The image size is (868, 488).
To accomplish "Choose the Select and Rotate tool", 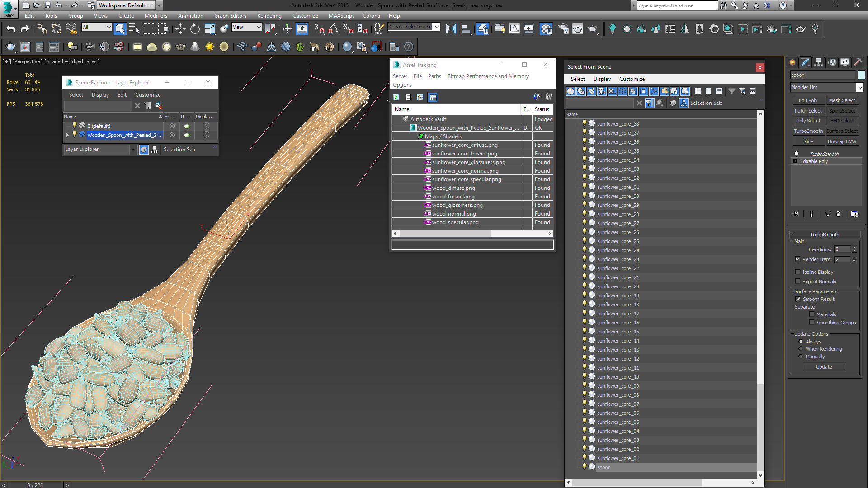I will [195, 29].
